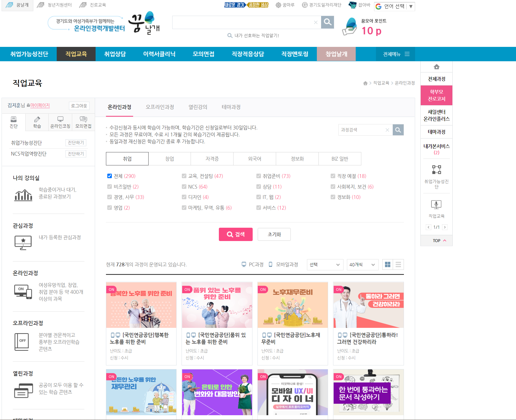Select the 이력서클리닉 main menu
This screenshot has height=420, width=516.
click(159, 54)
